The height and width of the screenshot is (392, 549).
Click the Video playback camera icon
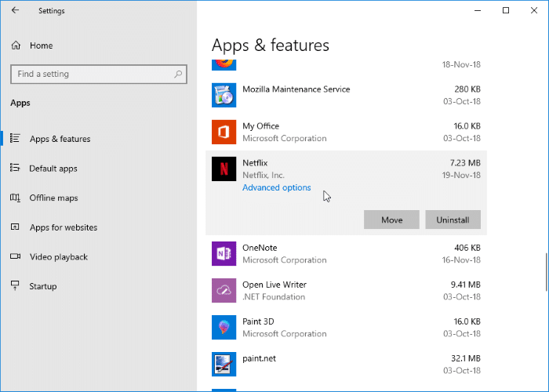tap(15, 256)
